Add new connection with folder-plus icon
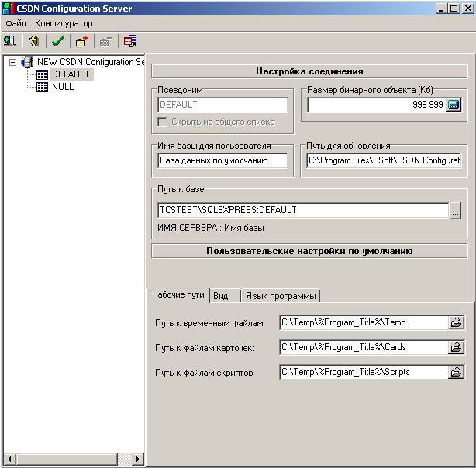476x468 pixels. [x=81, y=41]
